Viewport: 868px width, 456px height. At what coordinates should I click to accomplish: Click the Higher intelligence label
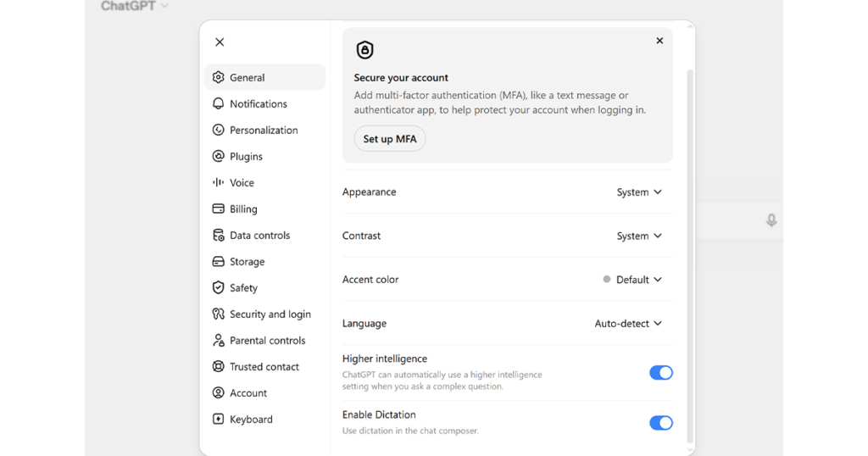pyautogui.click(x=385, y=359)
